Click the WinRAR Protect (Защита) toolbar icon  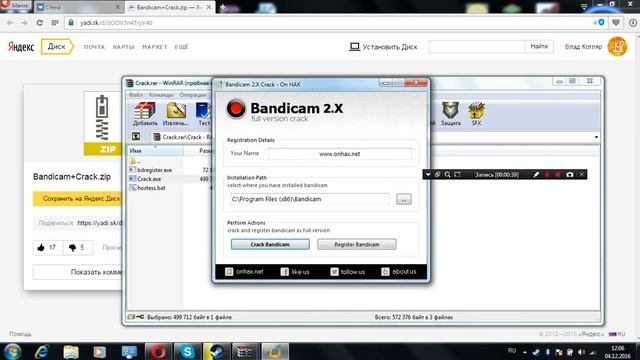(x=451, y=114)
